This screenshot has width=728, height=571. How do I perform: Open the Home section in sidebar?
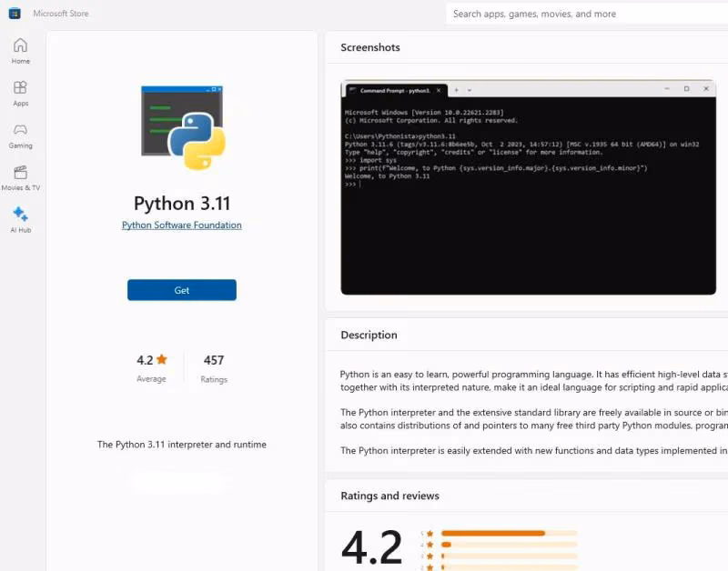click(x=20, y=51)
